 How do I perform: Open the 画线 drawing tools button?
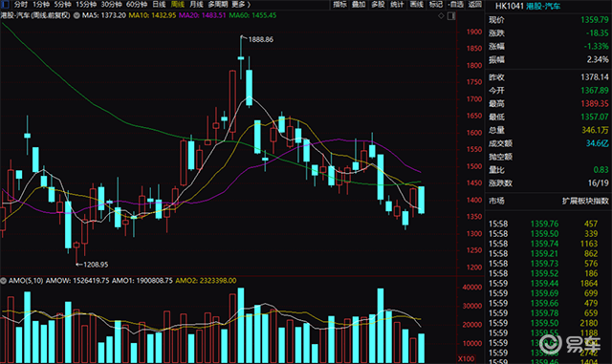(417, 5)
